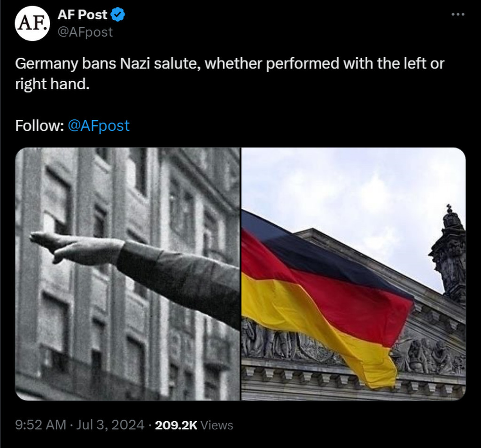Follow the blue @AFpost mention link
Screen dimensions: 481x448
pyautogui.click(x=99, y=126)
